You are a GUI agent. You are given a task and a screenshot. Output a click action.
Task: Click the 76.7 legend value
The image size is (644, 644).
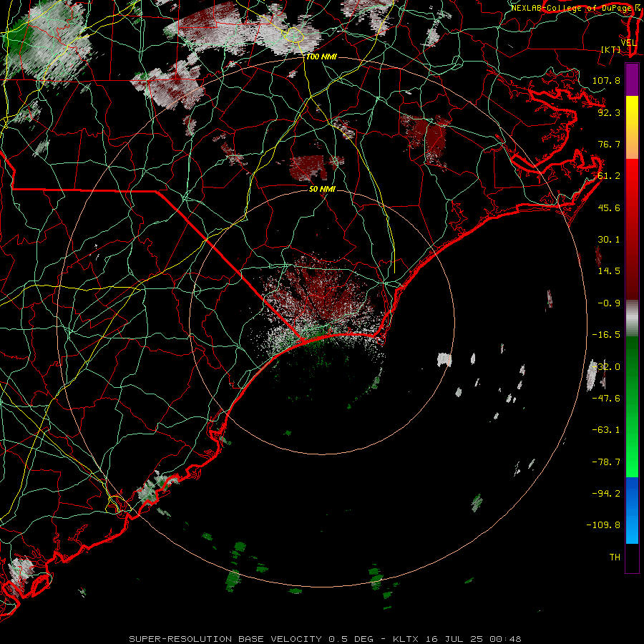[609, 144]
